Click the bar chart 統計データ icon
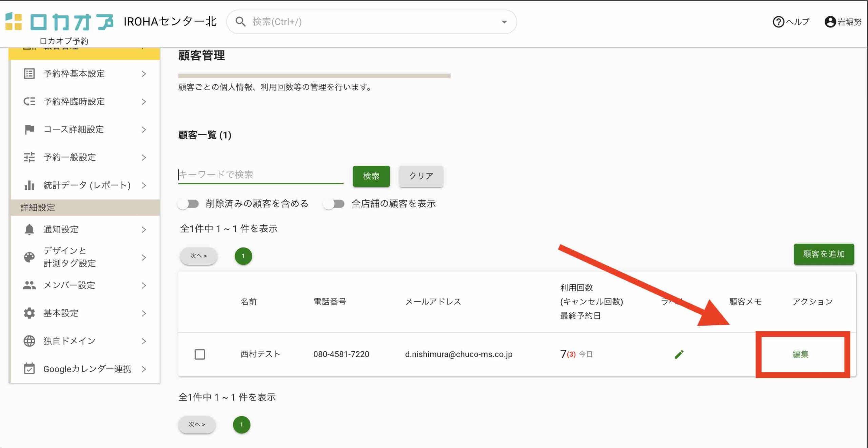Screen dimensions: 868x448 pos(29,185)
